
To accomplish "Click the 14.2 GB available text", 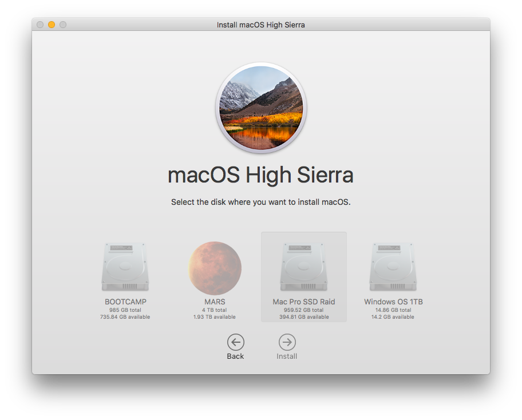I will point(393,317).
